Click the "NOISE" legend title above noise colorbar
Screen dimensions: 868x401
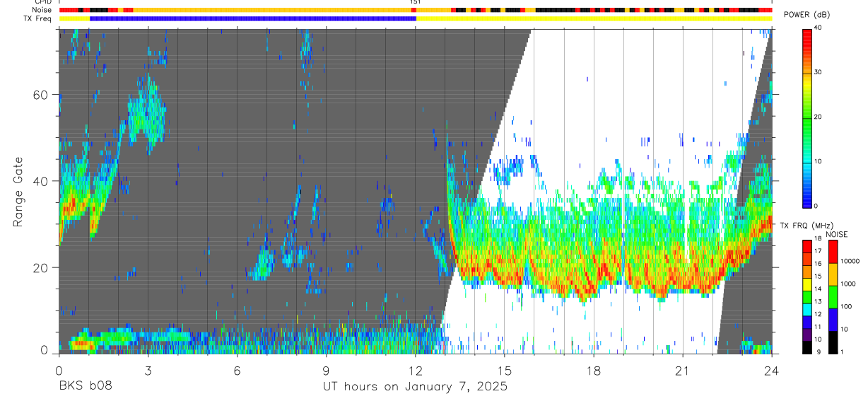click(836, 234)
